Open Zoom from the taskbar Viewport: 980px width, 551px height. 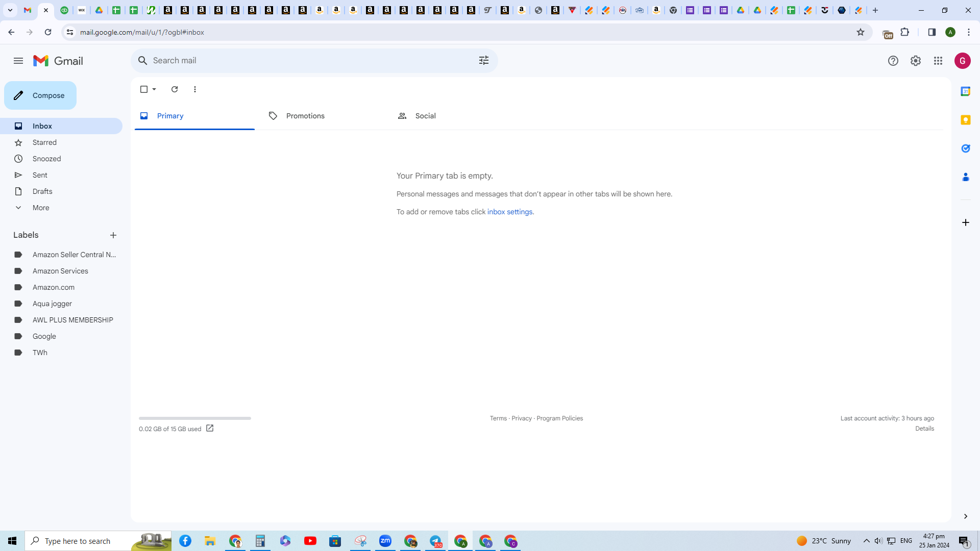[x=385, y=541]
